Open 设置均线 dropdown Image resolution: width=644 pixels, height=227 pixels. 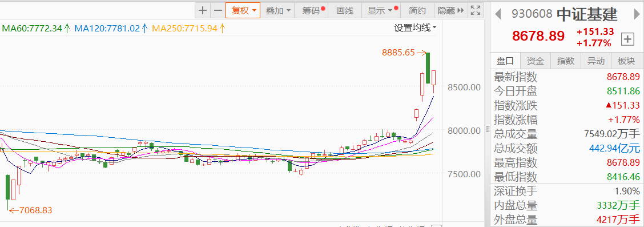(415, 28)
